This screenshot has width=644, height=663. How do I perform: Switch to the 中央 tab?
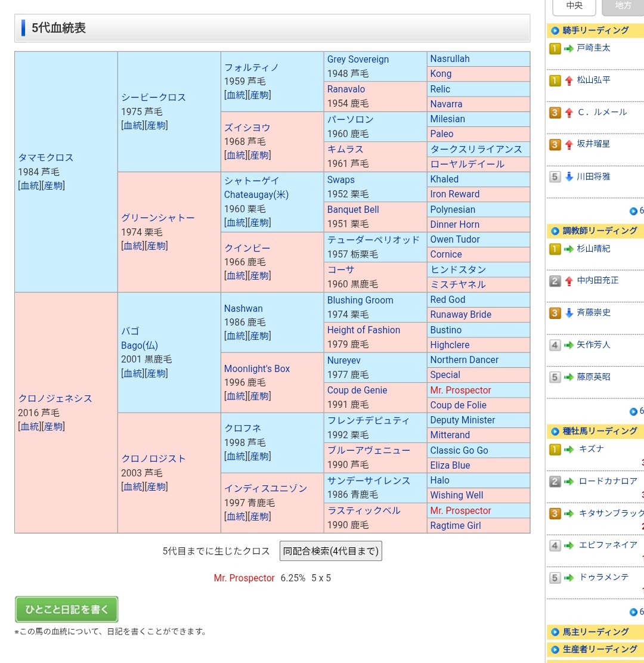pos(574,6)
